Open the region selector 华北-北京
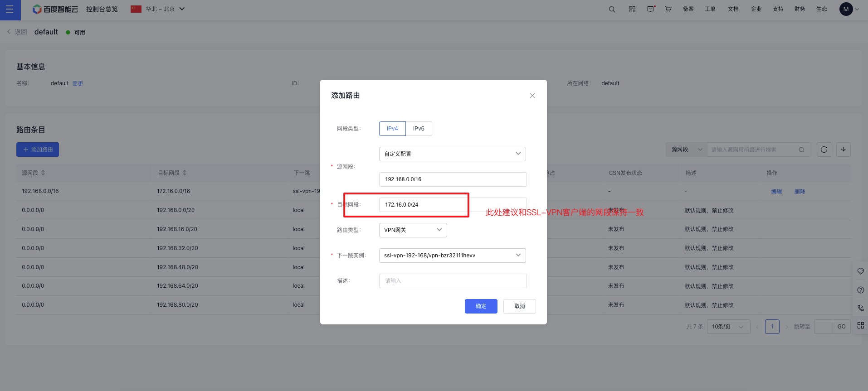Viewport: 868px width, 391px height. click(x=158, y=9)
